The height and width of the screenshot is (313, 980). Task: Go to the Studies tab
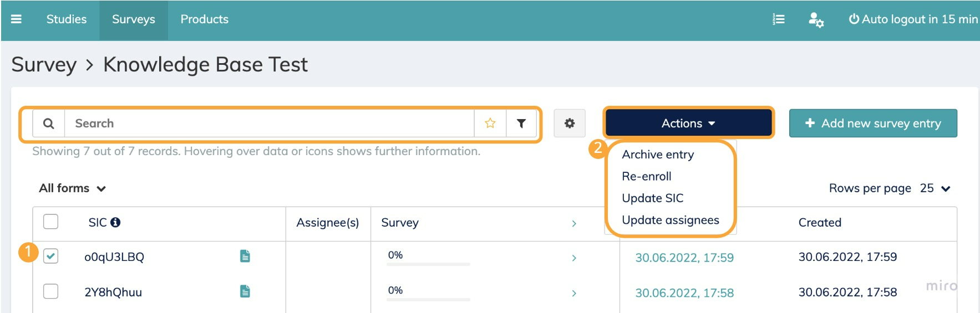(67, 19)
